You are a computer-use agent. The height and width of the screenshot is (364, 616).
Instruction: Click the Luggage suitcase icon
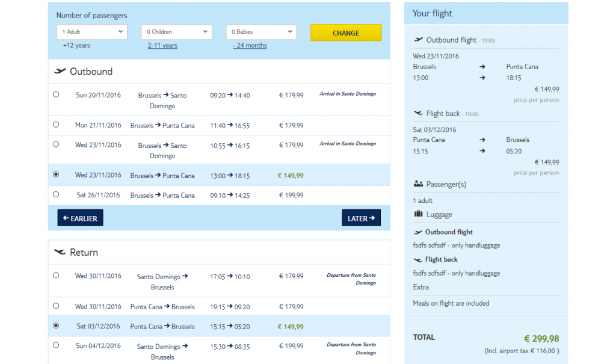click(x=419, y=214)
